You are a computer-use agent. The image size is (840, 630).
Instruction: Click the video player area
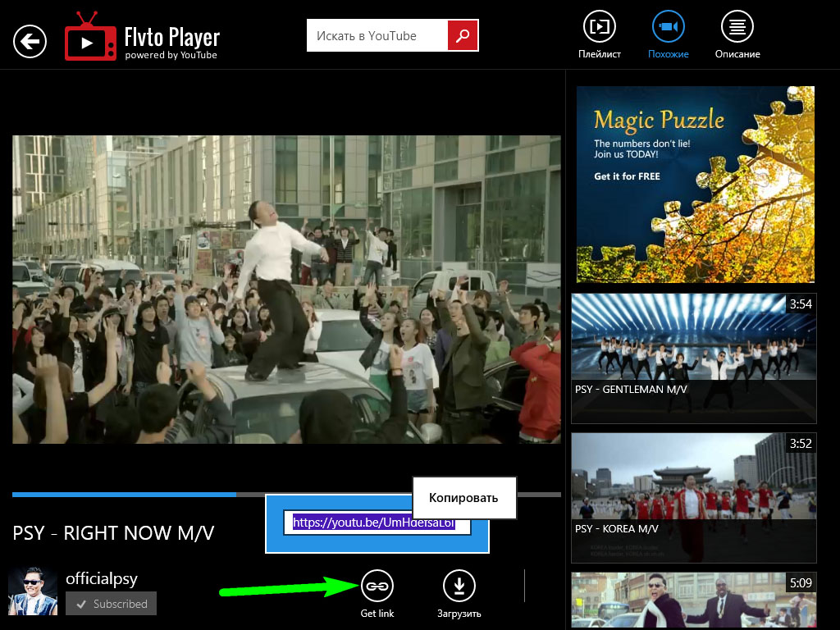point(286,290)
